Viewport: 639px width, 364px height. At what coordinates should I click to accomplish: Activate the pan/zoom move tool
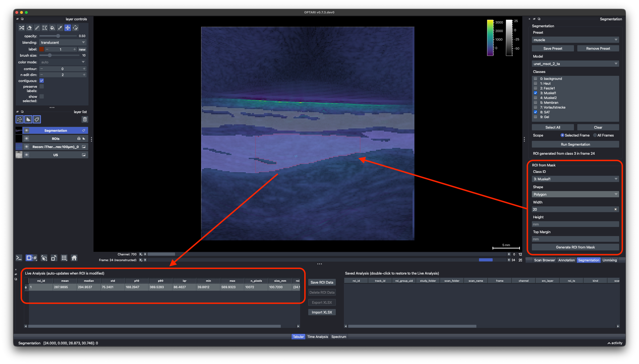pyautogui.click(x=67, y=28)
